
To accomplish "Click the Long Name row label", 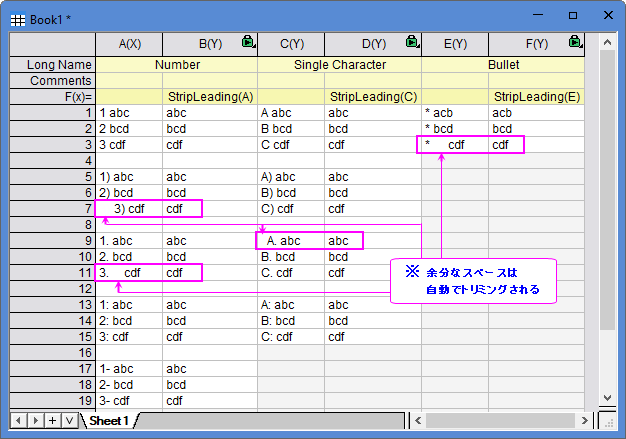I will point(53,65).
